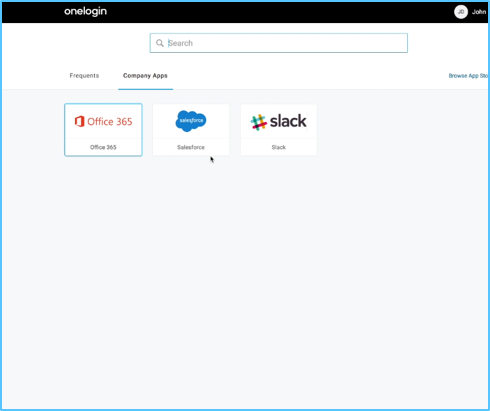This screenshot has height=411, width=490.
Task: Click the Office 365 caption label
Action: pos(103,147)
